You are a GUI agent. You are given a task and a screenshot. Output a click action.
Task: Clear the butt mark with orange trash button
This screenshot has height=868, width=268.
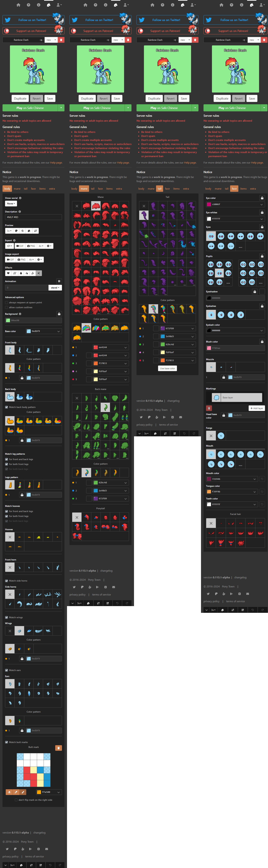click(58, 748)
